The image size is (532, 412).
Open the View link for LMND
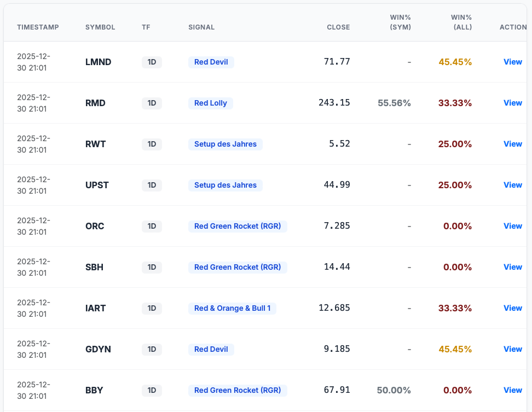coord(512,62)
